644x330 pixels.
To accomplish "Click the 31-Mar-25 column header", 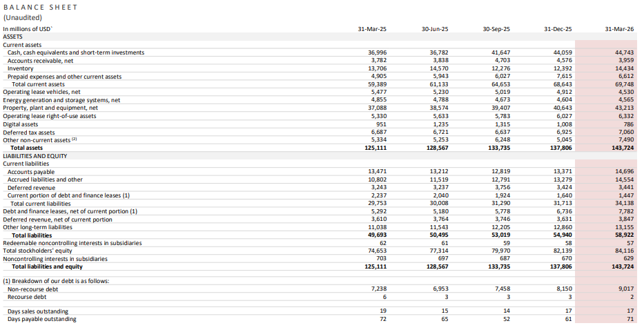I will click(x=371, y=29).
